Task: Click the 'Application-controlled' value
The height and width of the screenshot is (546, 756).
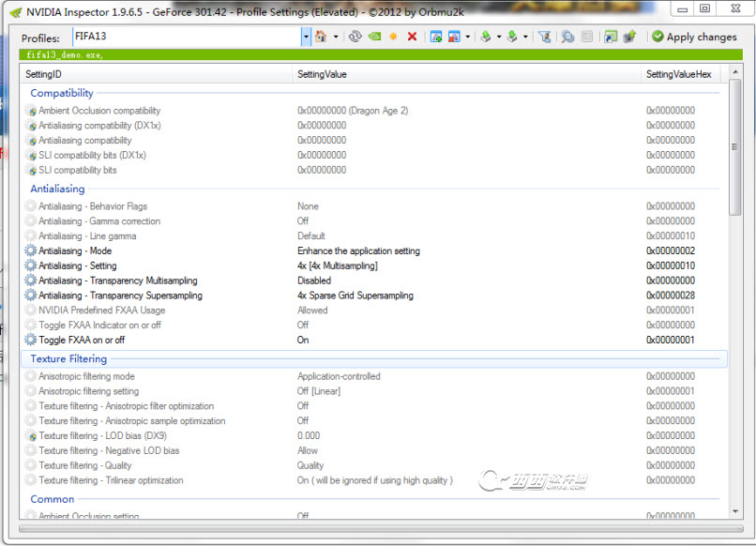Action: pos(339,376)
